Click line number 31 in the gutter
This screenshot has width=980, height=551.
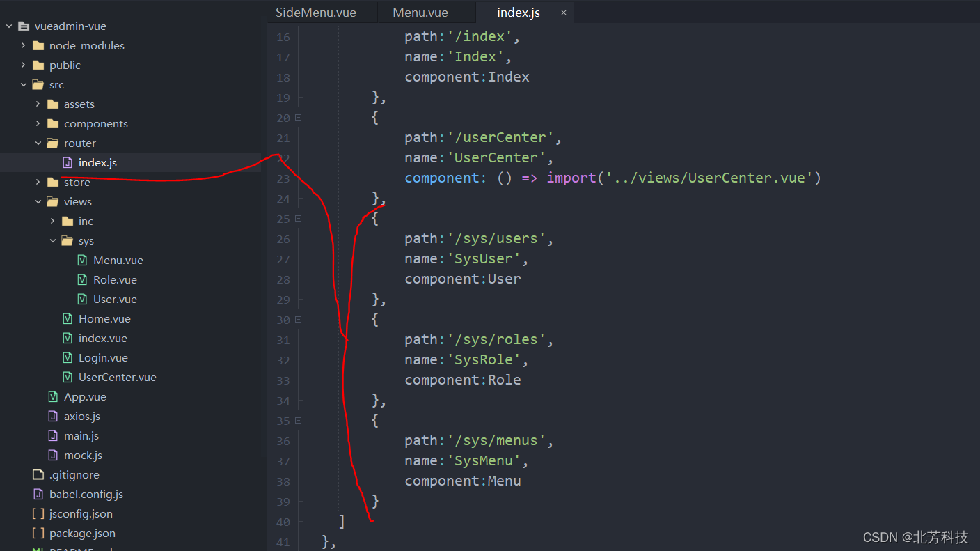point(283,340)
